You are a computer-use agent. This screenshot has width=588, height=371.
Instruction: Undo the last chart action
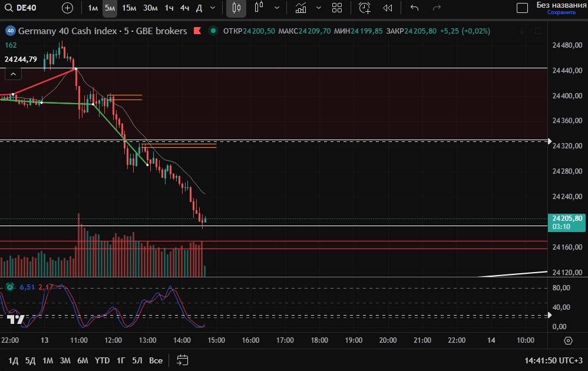pyautogui.click(x=414, y=8)
